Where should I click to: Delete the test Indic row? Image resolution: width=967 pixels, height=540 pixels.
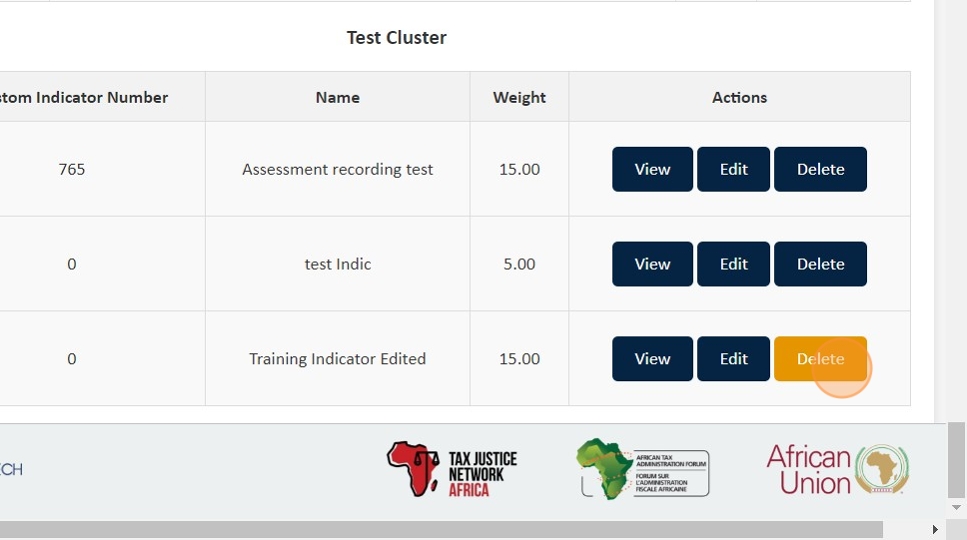pyautogui.click(x=820, y=264)
